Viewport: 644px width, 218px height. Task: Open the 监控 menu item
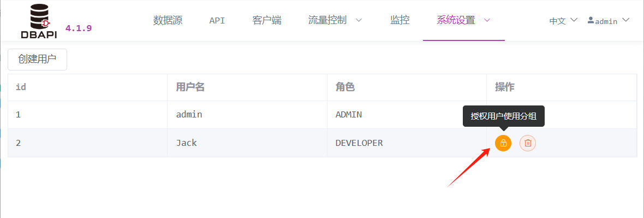(399, 20)
